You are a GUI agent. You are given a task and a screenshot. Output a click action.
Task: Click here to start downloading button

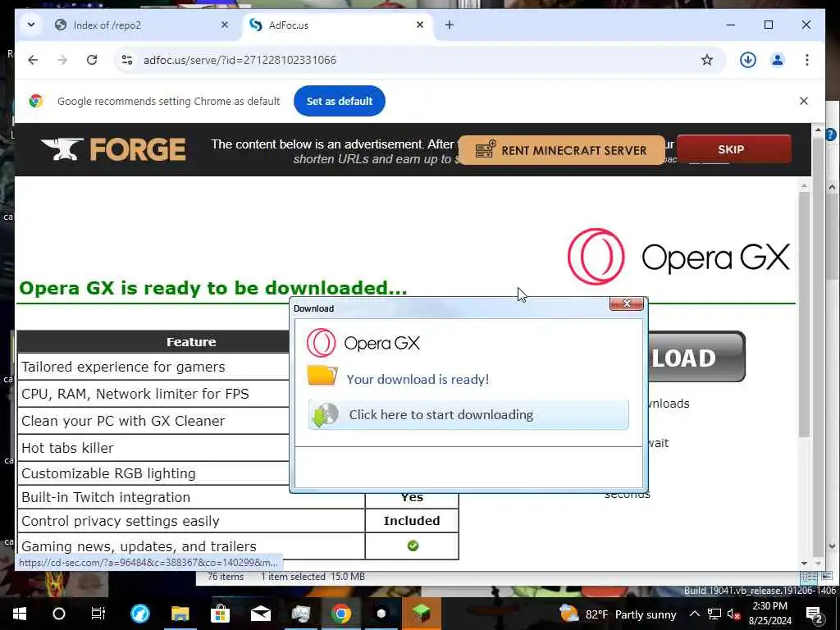pos(468,414)
